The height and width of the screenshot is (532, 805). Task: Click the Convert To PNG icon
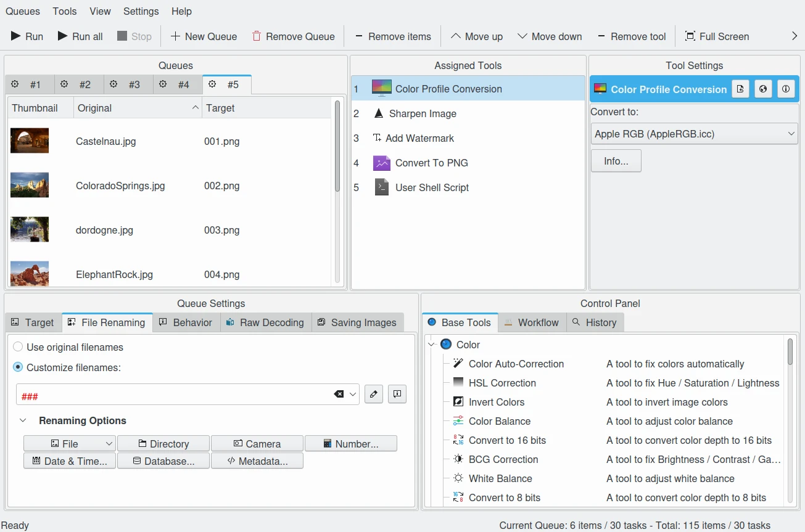(382, 163)
